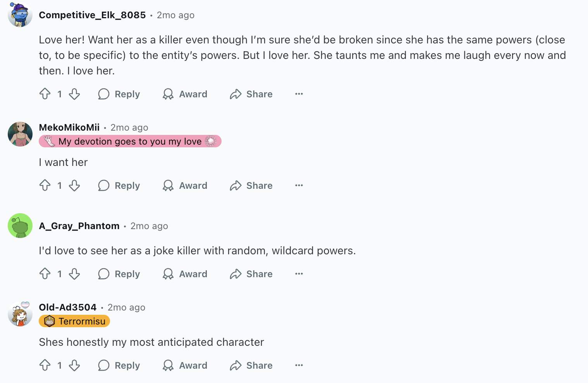Click A_Gray_Phantom's green avatar

[20, 226]
